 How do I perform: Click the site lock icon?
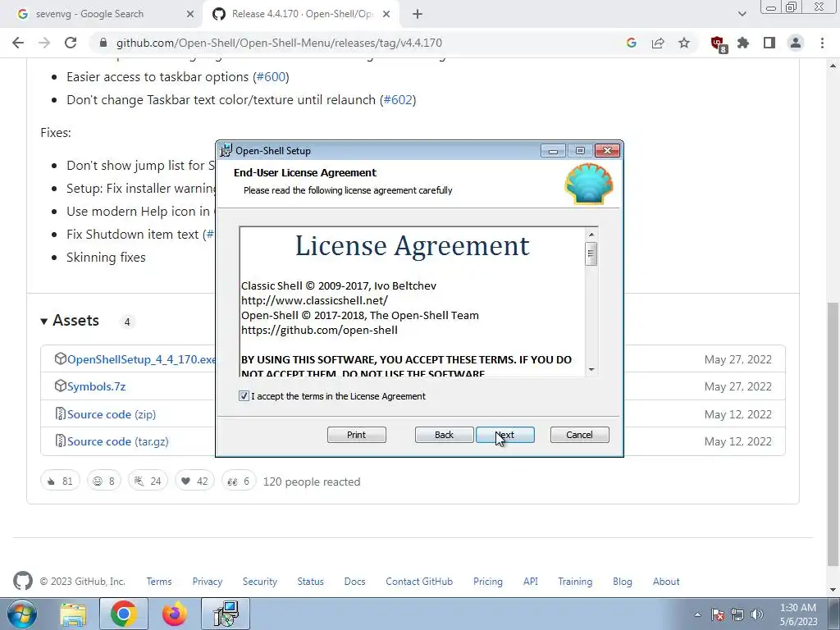(x=103, y=43)
